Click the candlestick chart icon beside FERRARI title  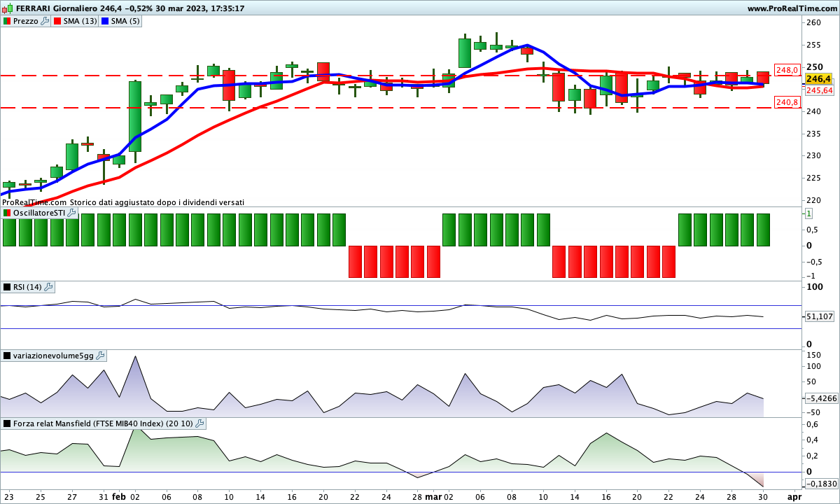coord(8,8)
